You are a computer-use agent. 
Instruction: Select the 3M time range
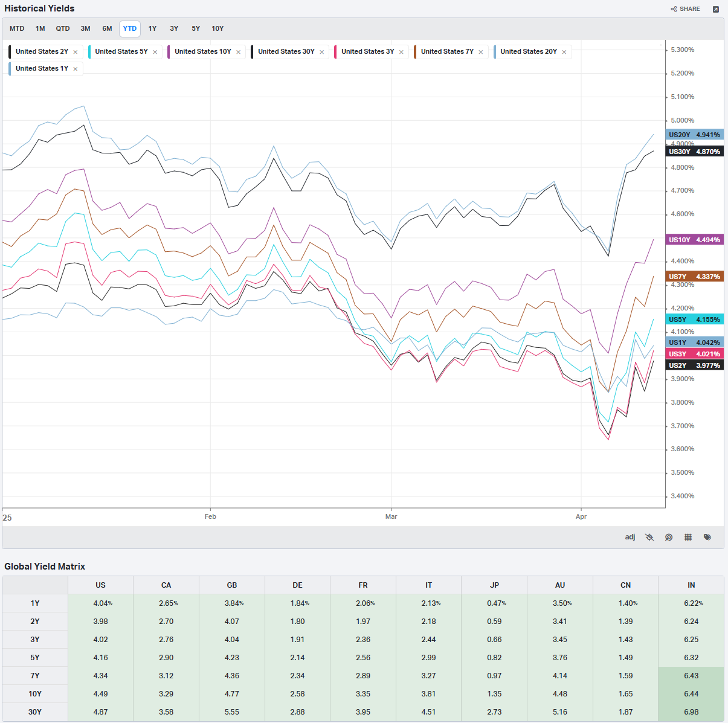(86, 28)
